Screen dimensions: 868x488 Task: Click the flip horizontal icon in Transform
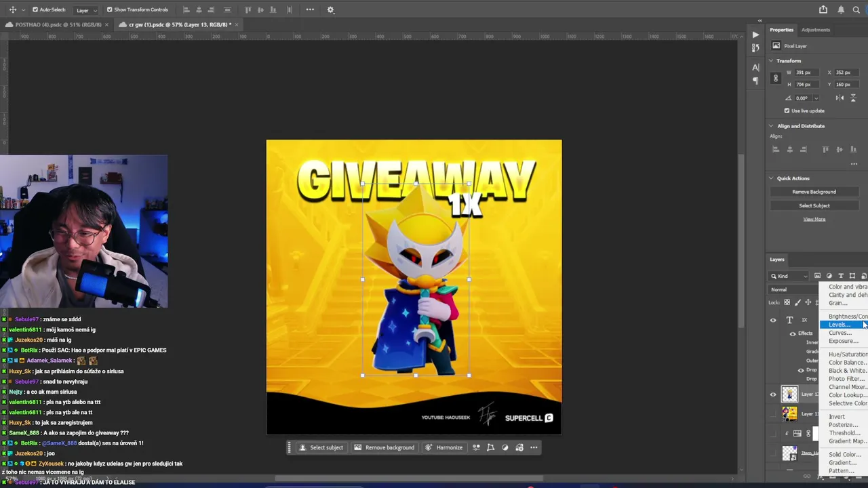click(x=840, y=98)
